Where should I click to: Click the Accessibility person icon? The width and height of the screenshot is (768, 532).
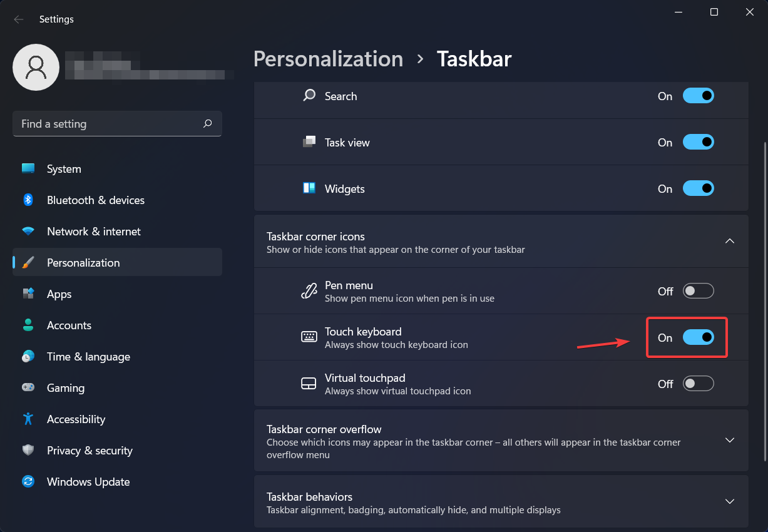tap(28, 419)
